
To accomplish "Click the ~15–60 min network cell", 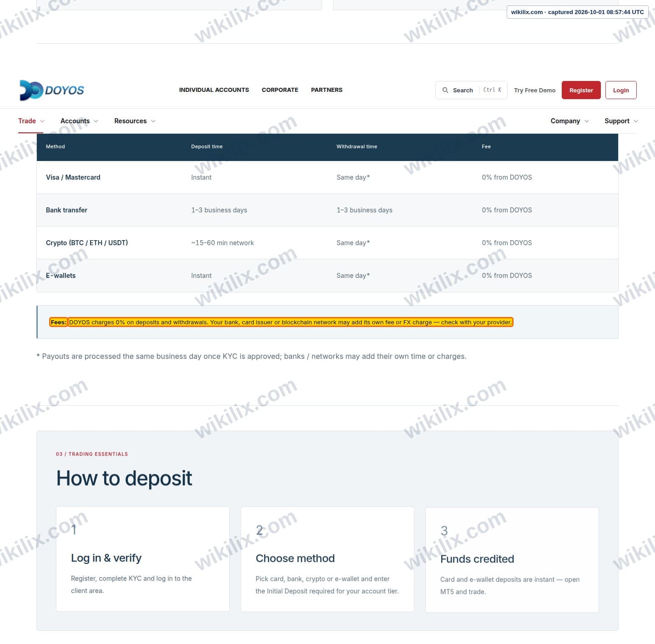I will (222, 243).
